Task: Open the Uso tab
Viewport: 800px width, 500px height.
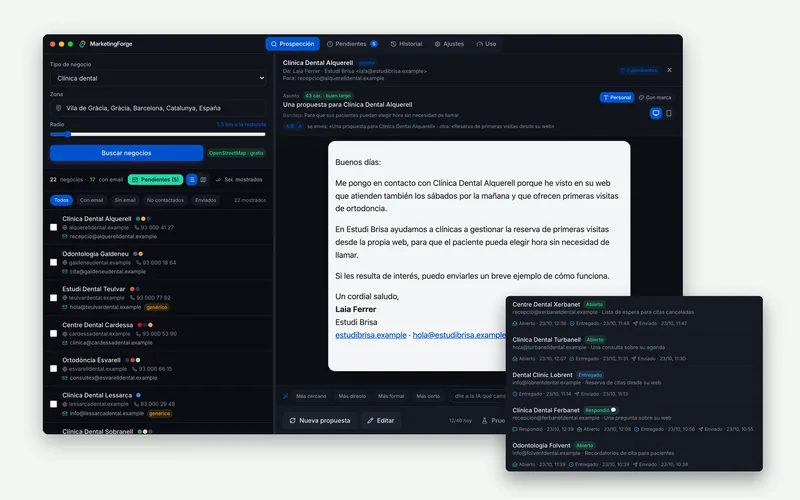Action: coord(486,44)
